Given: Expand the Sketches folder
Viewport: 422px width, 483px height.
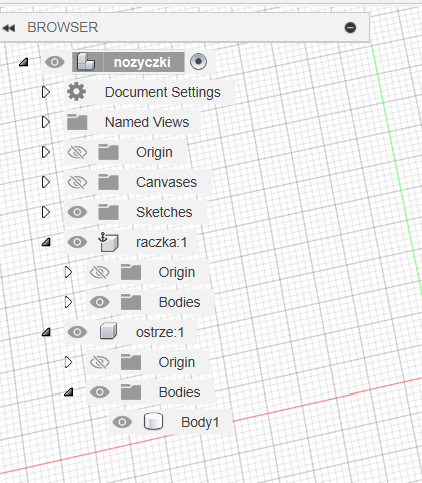Looking at the screenshot, I should click(x=46, y=212).
